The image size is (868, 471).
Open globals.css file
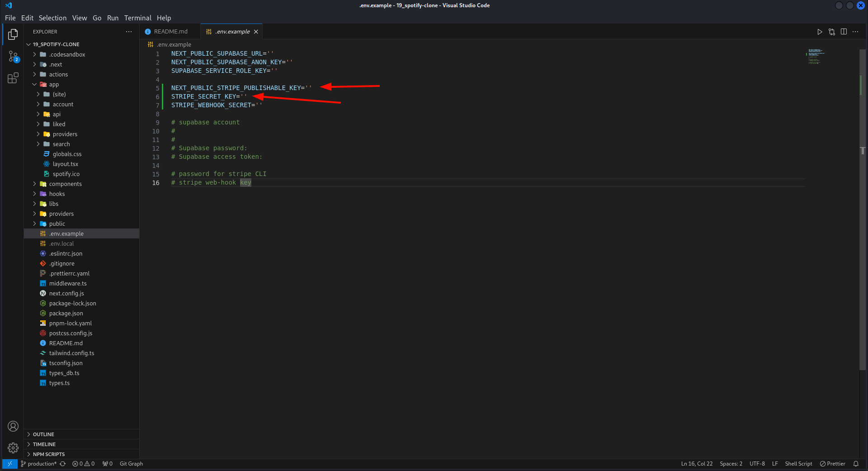(81, 154)
